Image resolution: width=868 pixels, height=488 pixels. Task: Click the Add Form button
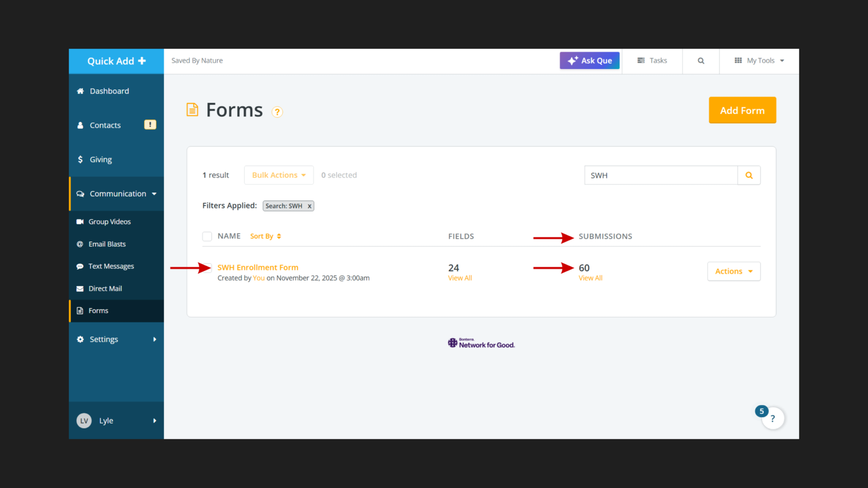(x=742, y=110)
